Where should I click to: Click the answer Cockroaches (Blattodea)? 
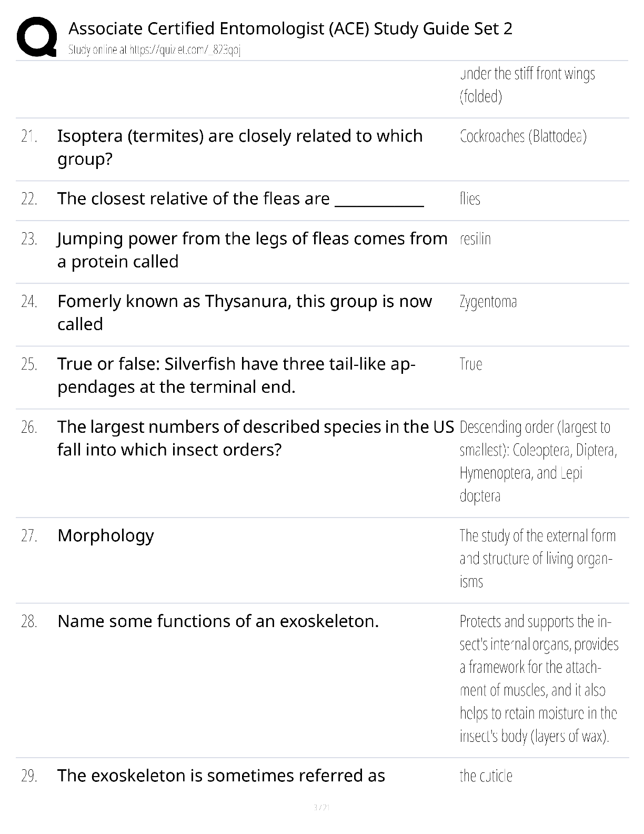(x=523, y=136)
